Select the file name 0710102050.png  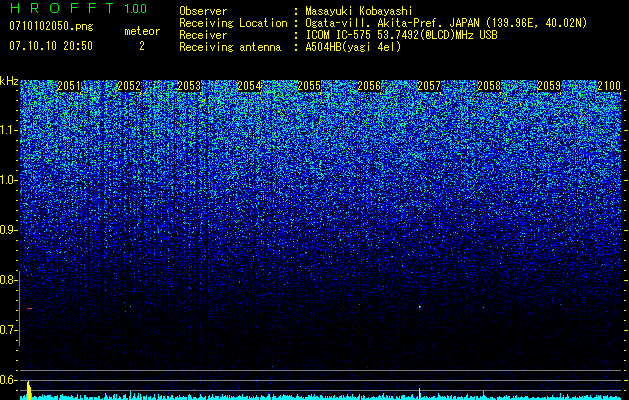click(x=51, y=26)
